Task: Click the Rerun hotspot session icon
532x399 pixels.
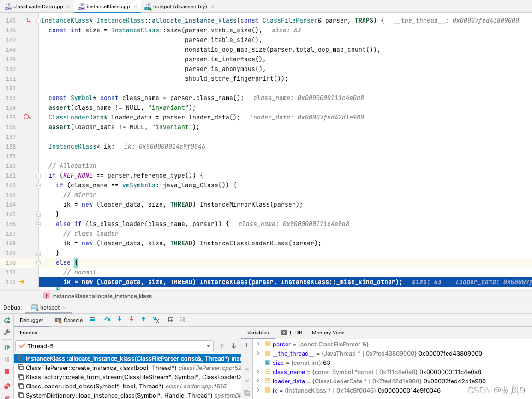Action: click(x=6, y=320)
